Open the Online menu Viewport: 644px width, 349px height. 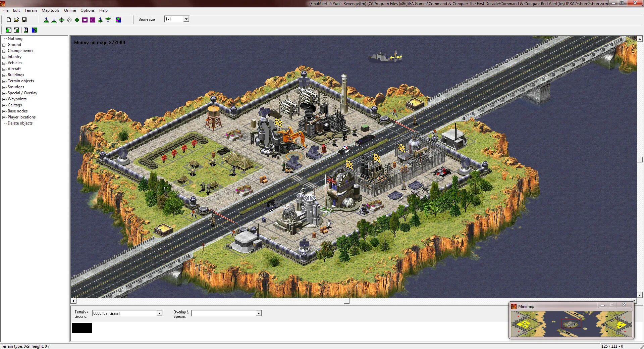(x=70, y=10)
